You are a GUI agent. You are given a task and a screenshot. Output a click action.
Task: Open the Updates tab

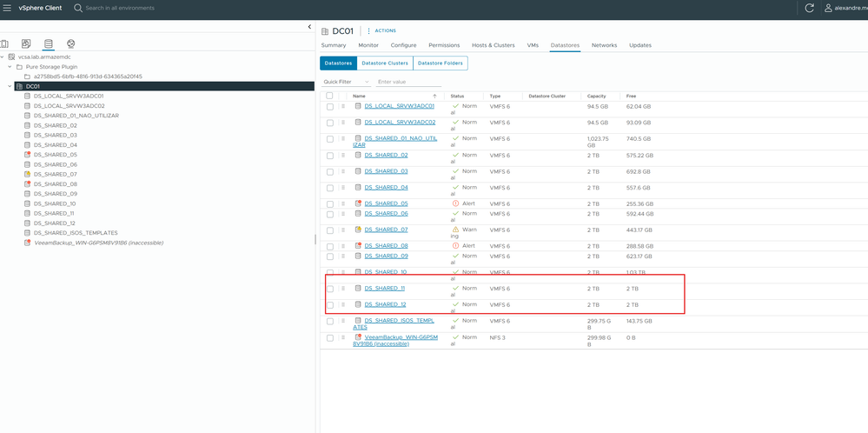pos(640,45)
